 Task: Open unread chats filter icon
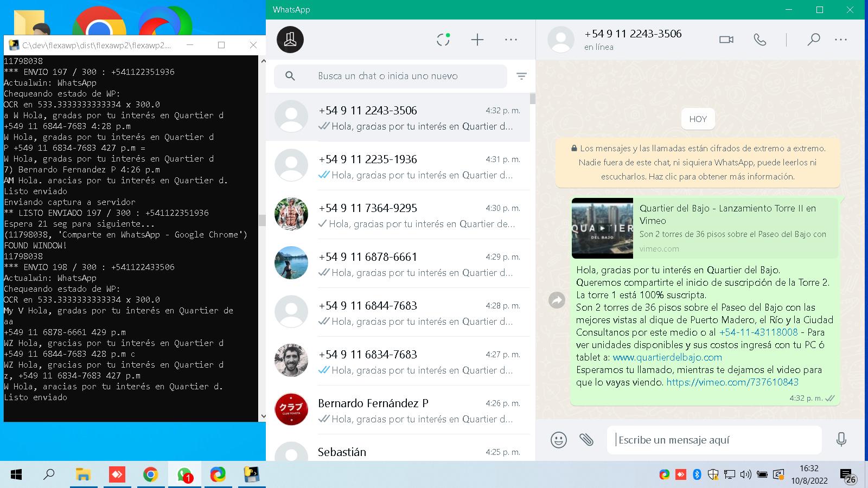click(x=521, y=76)
